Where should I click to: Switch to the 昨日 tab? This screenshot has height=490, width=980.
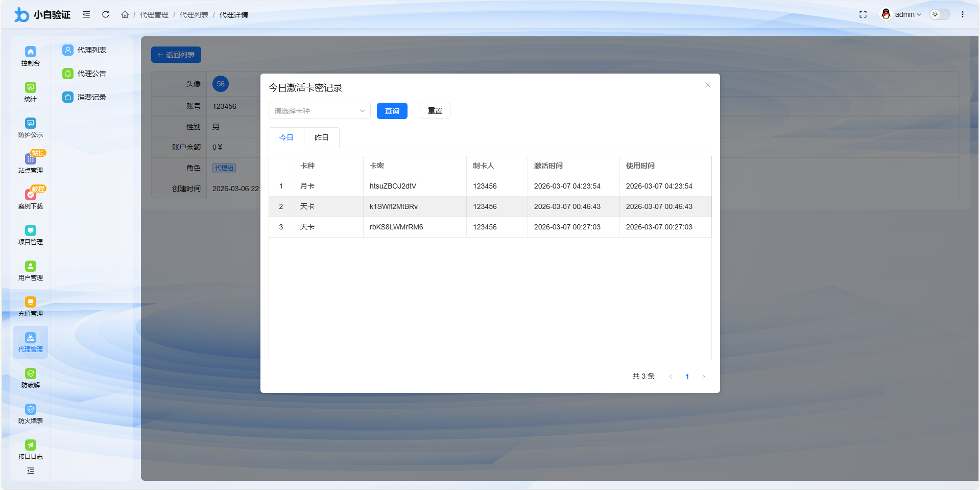(x=321, y=137)
